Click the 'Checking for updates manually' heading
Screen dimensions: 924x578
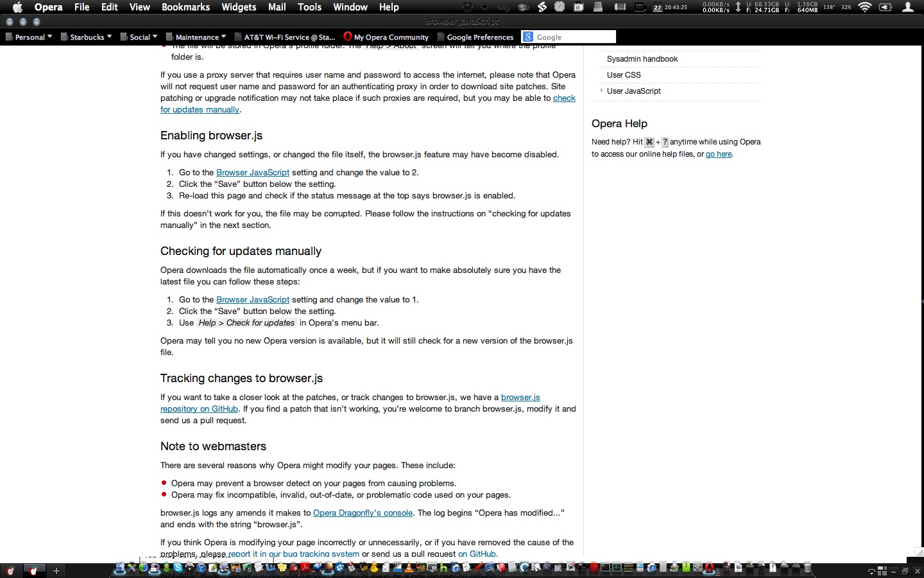(x=241, y=251)
